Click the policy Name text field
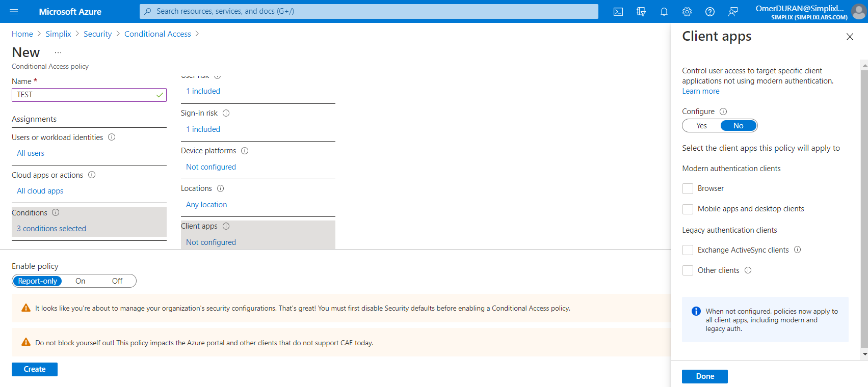 point(84,95)
